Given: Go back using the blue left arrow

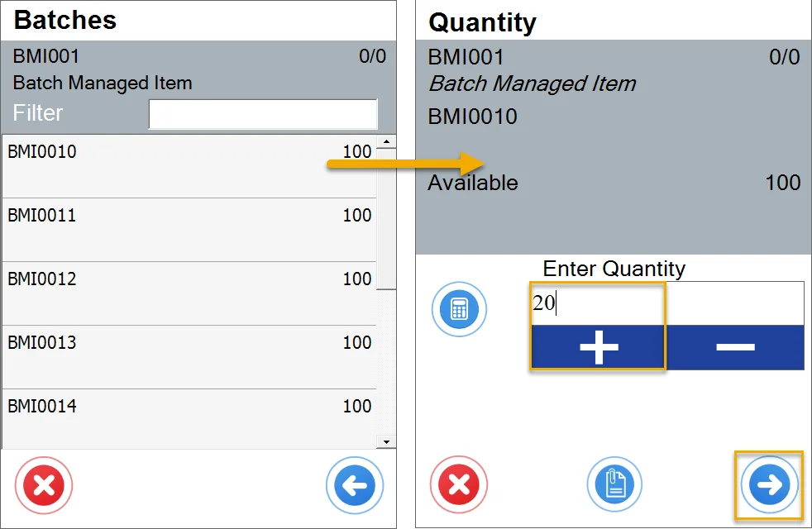Looking at the screenshot, I should pos(355,485).
